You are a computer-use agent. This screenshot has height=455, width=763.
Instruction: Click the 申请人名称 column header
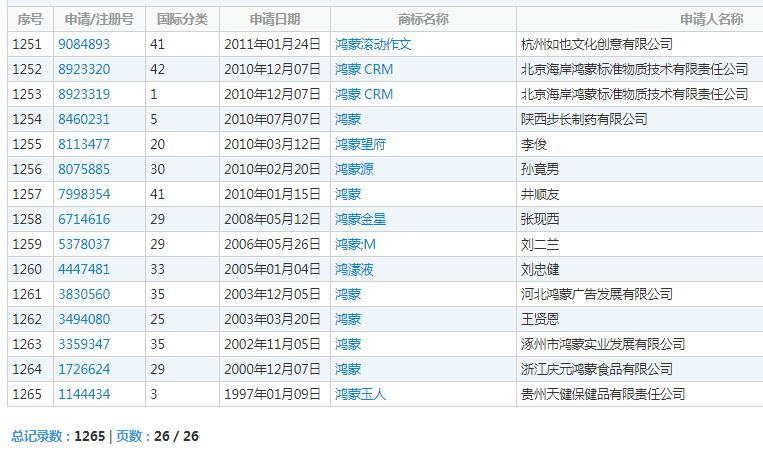point(711,19)
